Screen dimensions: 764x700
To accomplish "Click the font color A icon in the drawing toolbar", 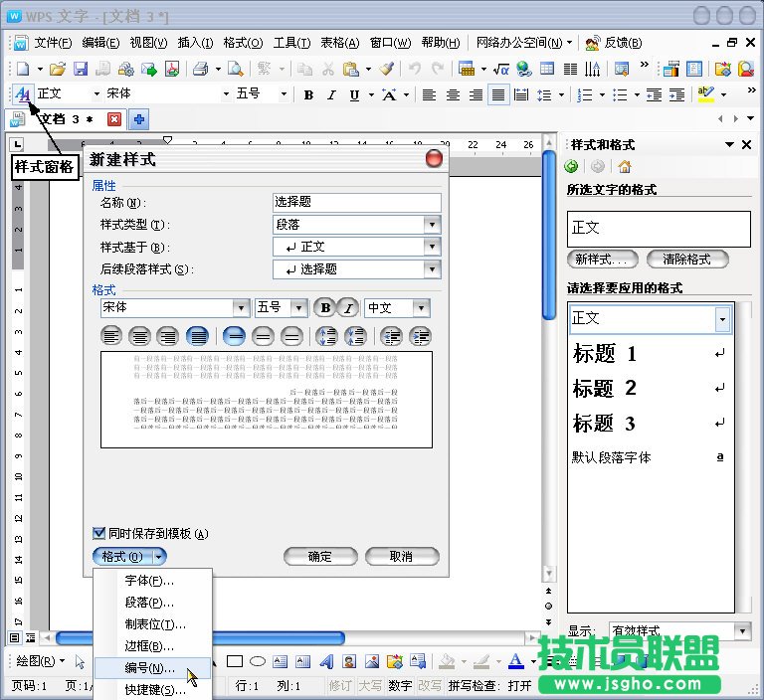I will point(516,661).
